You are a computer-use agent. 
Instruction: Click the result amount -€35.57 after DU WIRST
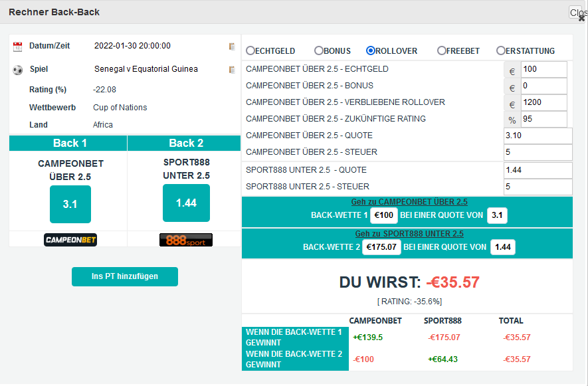coord(453,282)
